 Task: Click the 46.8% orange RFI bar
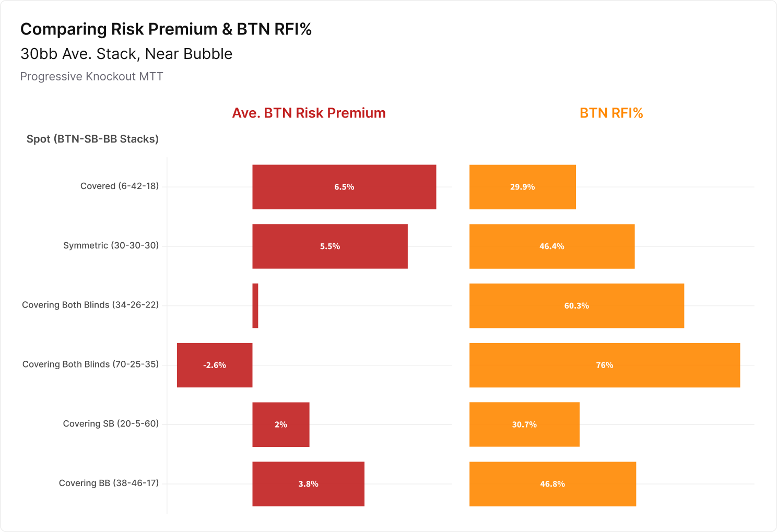(552, 484)
